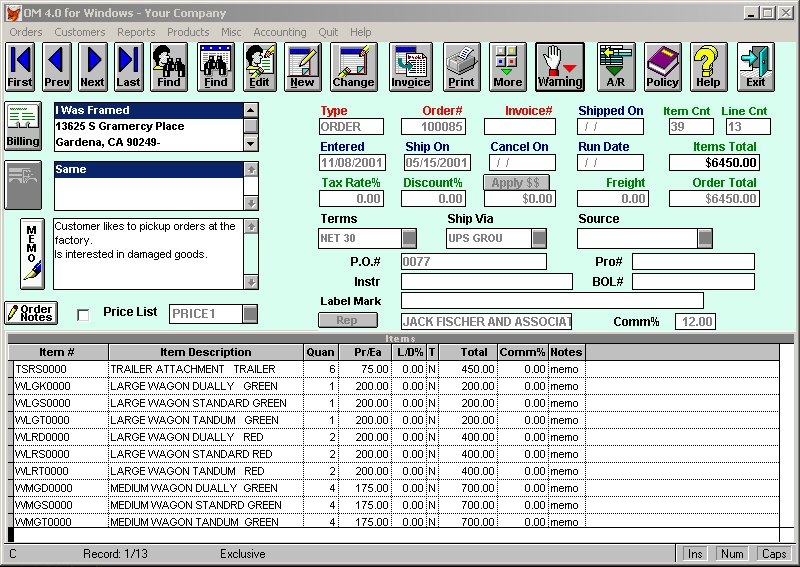Image resolution: width=800 pixels, height=567 pixels.
Task: Click the Item Description column header
Action: [206, 352]
